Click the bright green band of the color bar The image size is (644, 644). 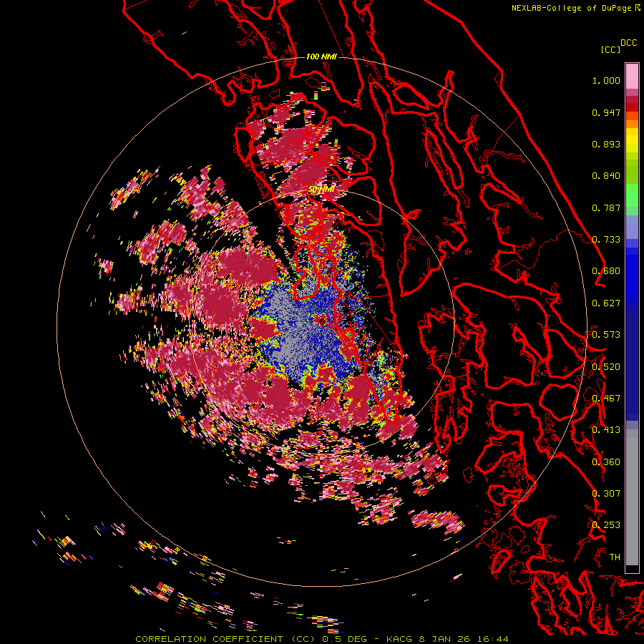pyautogui.click(x=632, y=195)
